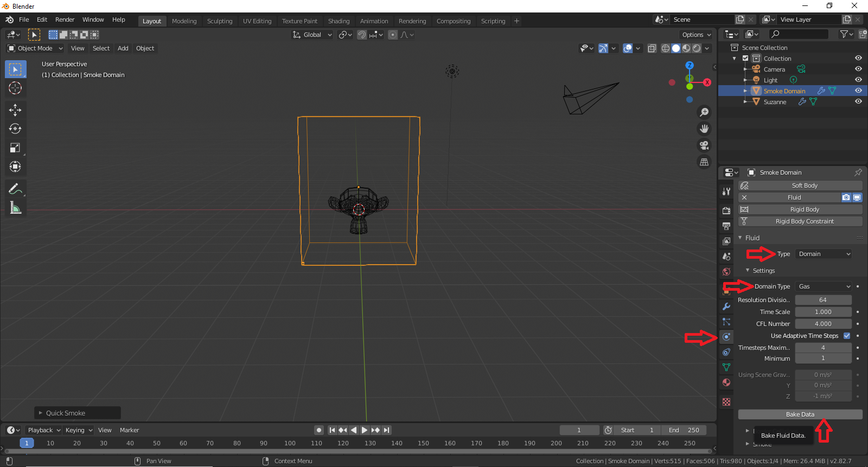
Task: Click the pan view hand icon
Action: click(x=704, y=129)
